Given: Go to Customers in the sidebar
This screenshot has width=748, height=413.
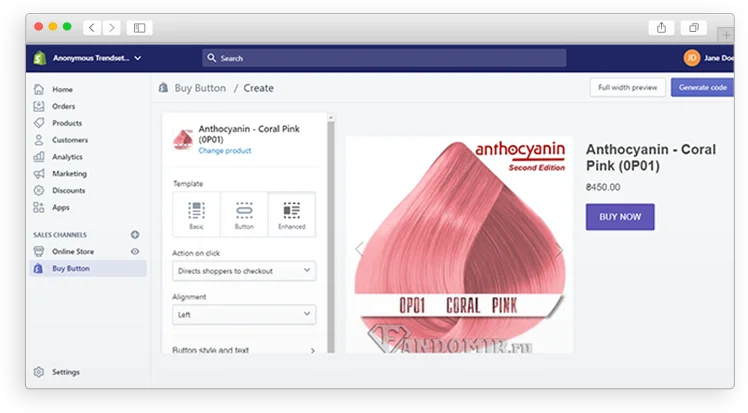Looking at the screenshot, I should coord(70,140).
